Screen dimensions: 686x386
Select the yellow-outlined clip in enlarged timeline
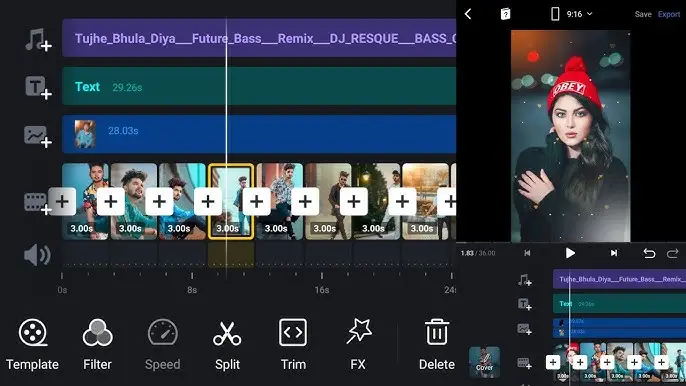(x=231, y=202)
